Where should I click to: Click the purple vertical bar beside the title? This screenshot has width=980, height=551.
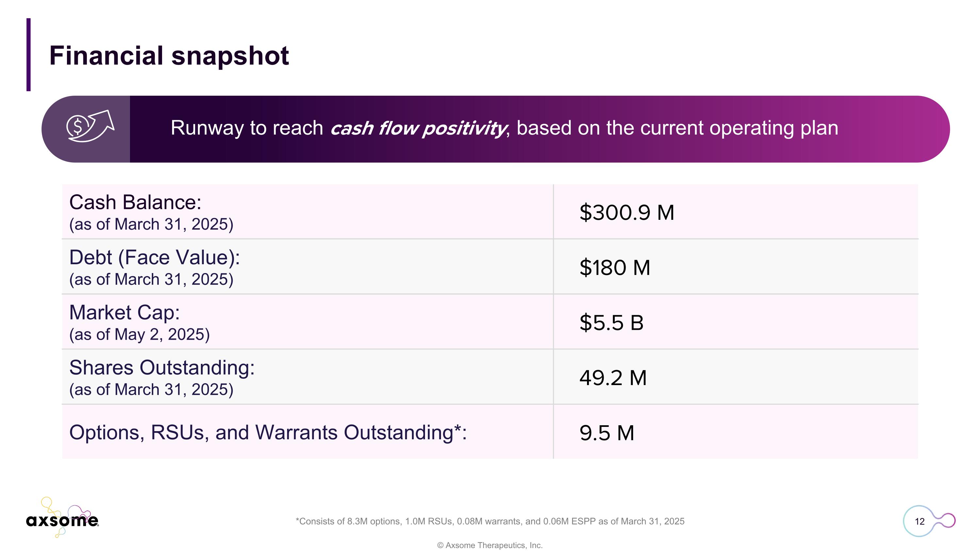28,54
